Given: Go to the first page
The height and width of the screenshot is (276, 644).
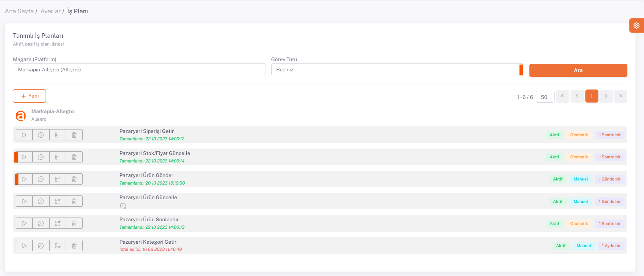Looking at the screenshot, I should (562, 96).
